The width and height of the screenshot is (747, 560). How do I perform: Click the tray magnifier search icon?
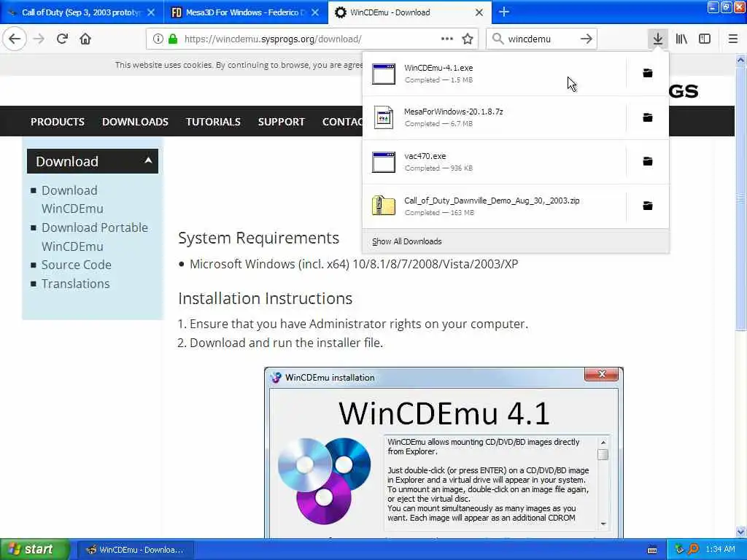(693, 550)
